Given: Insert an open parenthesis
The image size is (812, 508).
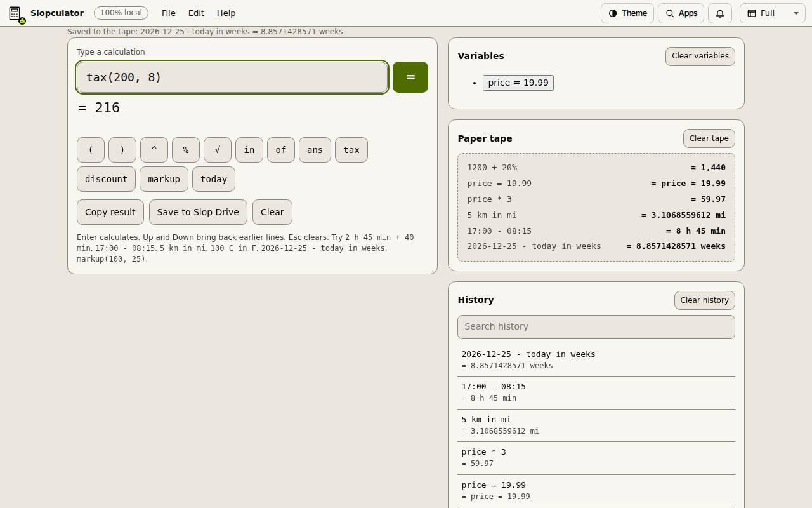Looking at the screenshot, I should click(x=91, y=150).
